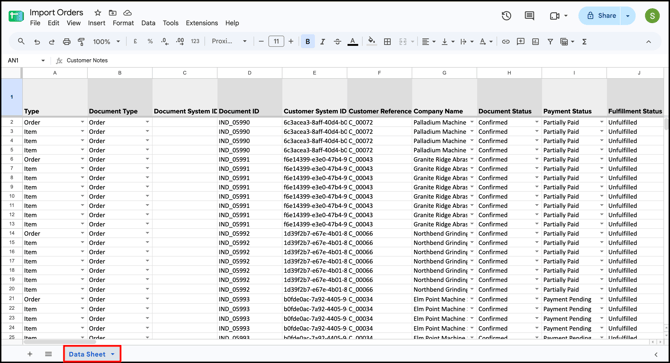Open version history clock icon

tap(506, 16)
